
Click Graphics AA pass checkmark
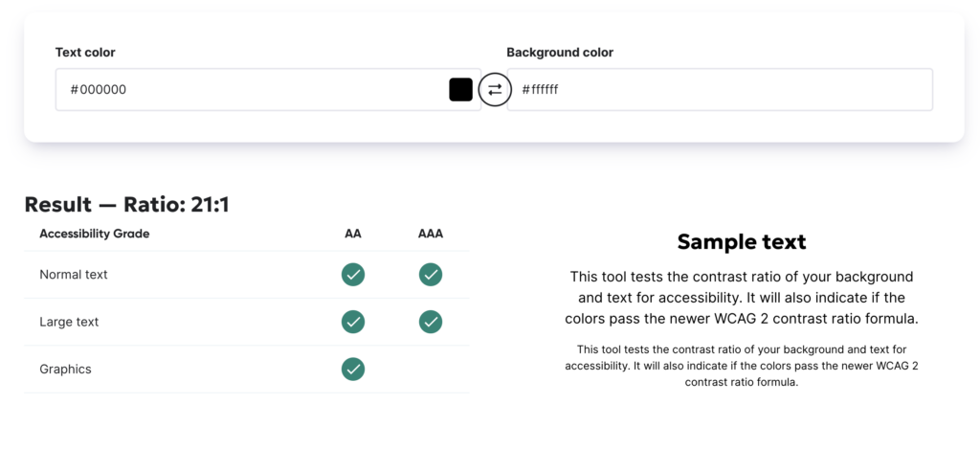(353, 369)
